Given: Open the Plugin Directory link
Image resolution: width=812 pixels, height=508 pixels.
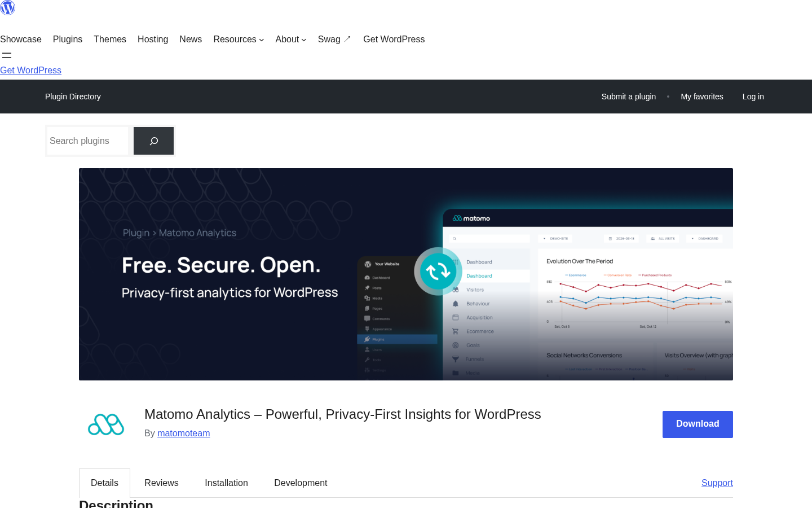Looking at the screenshot, I should [x=73, y=97].
